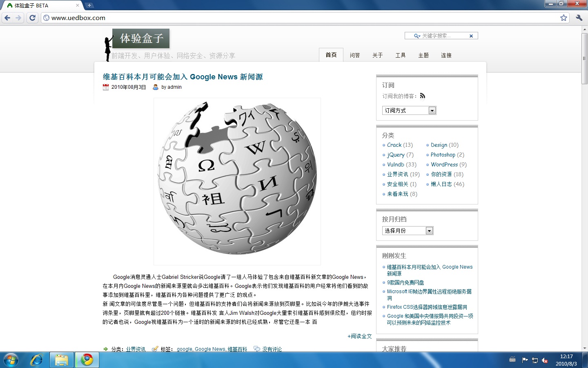Open recent post 9款国内免费网盘
The height and width of the screenshot is (368, 588).
[x=405, y=283]
